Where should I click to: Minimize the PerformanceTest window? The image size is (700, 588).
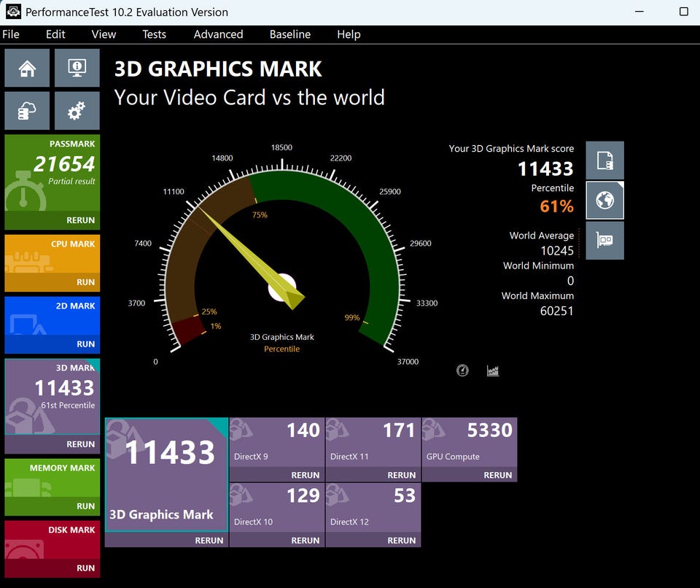(639, 12)
